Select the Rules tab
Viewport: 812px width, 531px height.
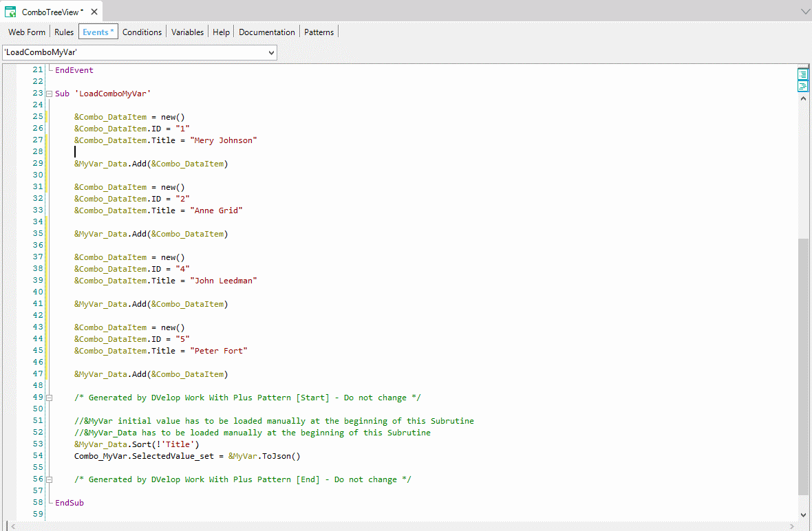(x=64, y=32)
